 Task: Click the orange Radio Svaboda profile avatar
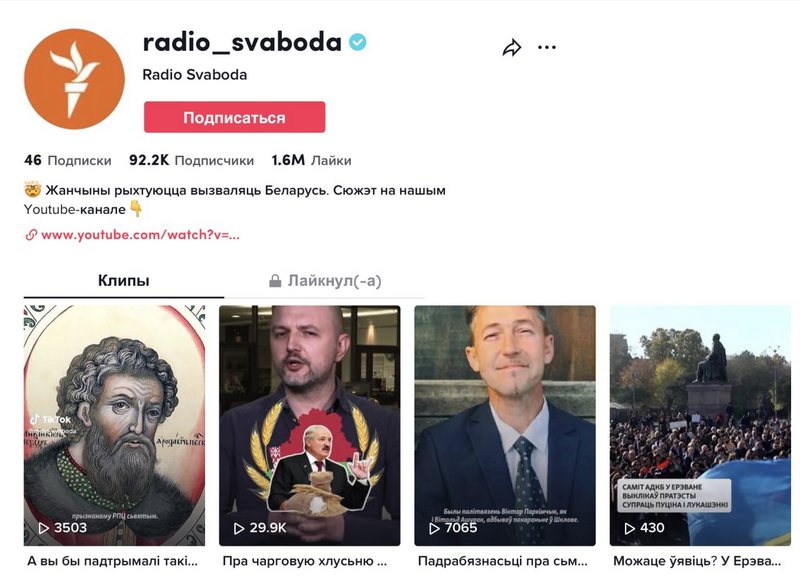click(x=74, y=79)
